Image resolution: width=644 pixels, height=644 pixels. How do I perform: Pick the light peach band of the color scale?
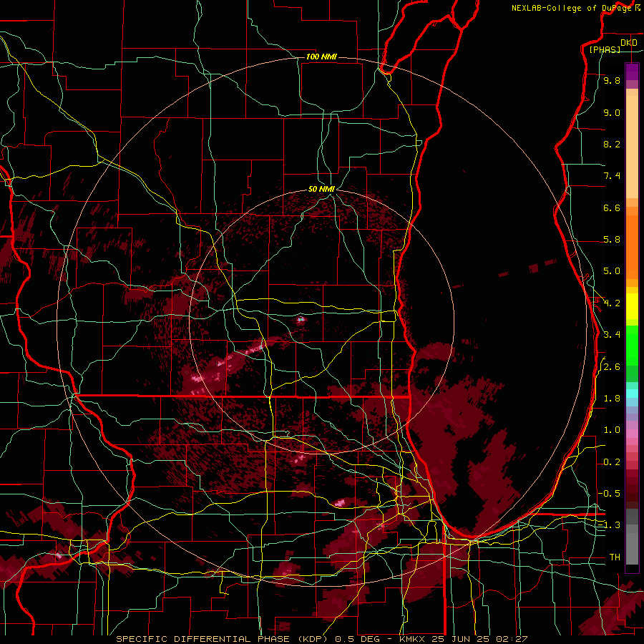tap(632, 147)
